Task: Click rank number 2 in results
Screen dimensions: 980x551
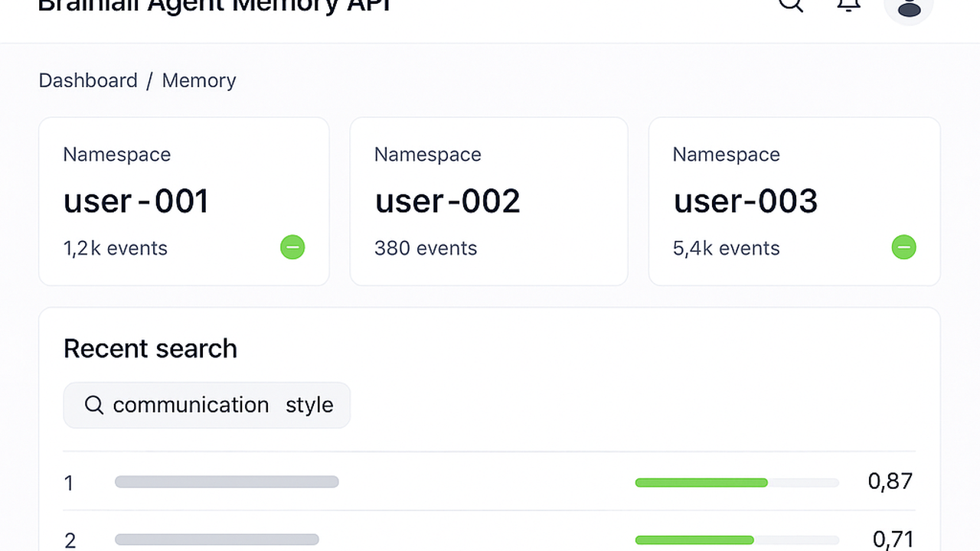Action: (x=70, y=540)
